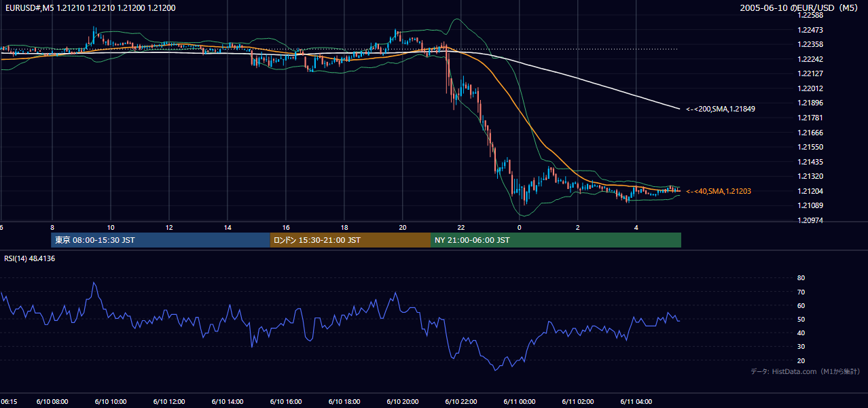Click price axis label 1.21204
Viewport: 868px width, 408px height.
811,191
